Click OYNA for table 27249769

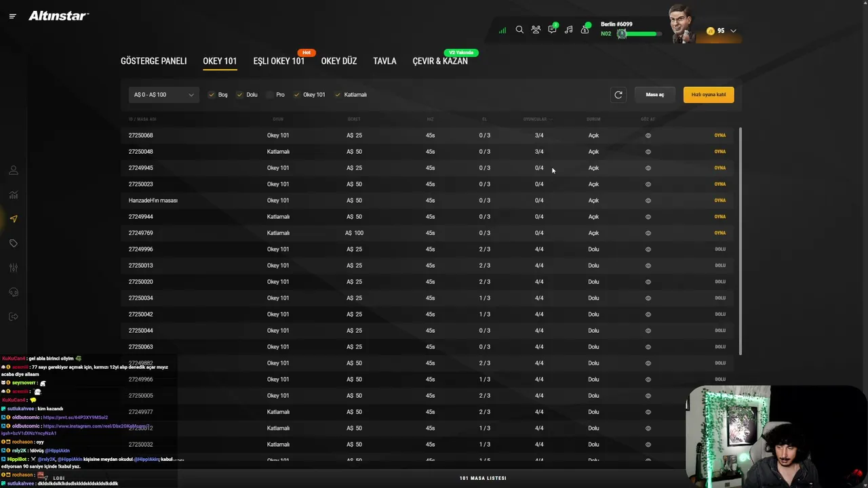pyautogui.click(x=720, y=233)
